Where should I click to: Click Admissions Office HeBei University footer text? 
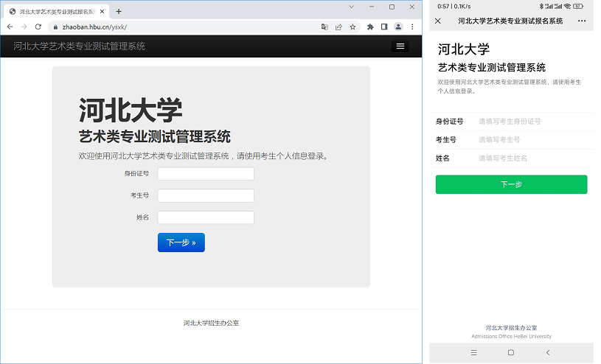(x=511, y=337)
